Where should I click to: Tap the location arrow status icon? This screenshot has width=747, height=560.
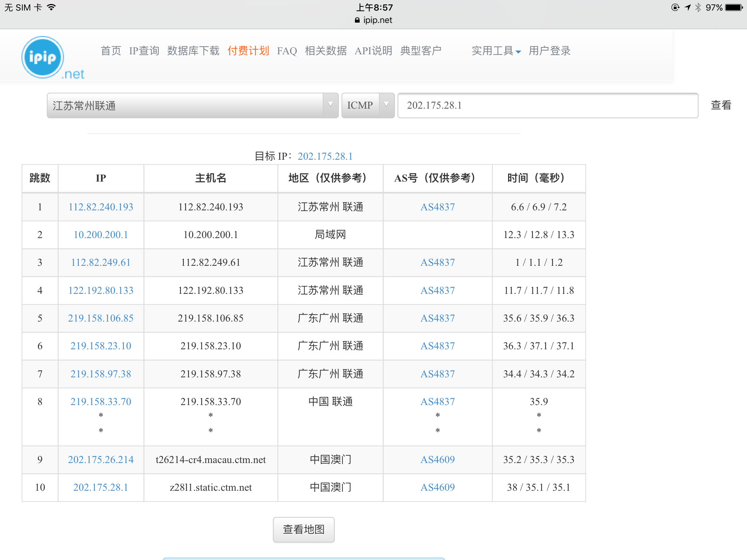(688, 7)
